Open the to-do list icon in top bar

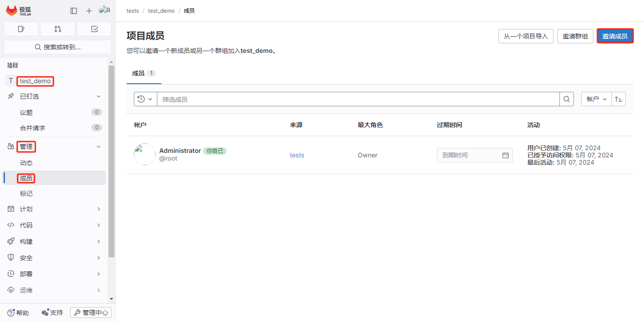[94, 28]
